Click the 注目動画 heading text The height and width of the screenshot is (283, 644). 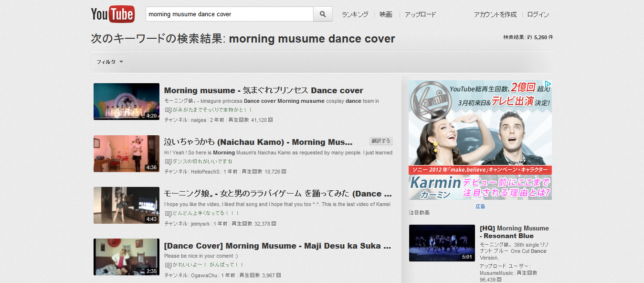[x=419, y=212]
